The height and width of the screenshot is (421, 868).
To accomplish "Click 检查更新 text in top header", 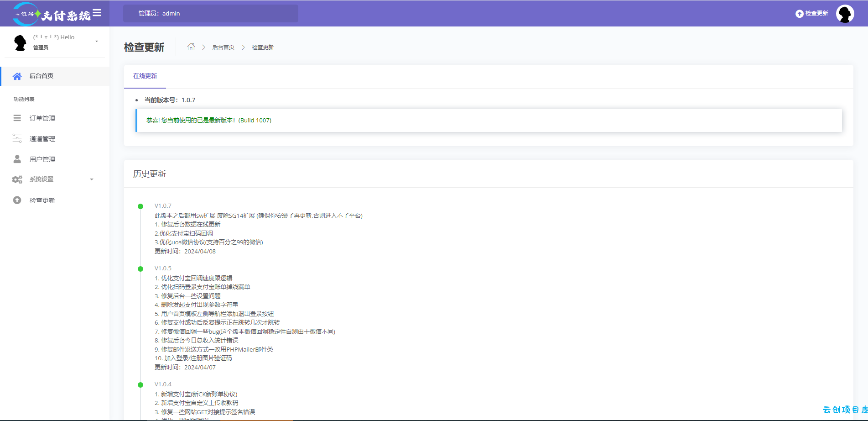I will coord(816,13).
